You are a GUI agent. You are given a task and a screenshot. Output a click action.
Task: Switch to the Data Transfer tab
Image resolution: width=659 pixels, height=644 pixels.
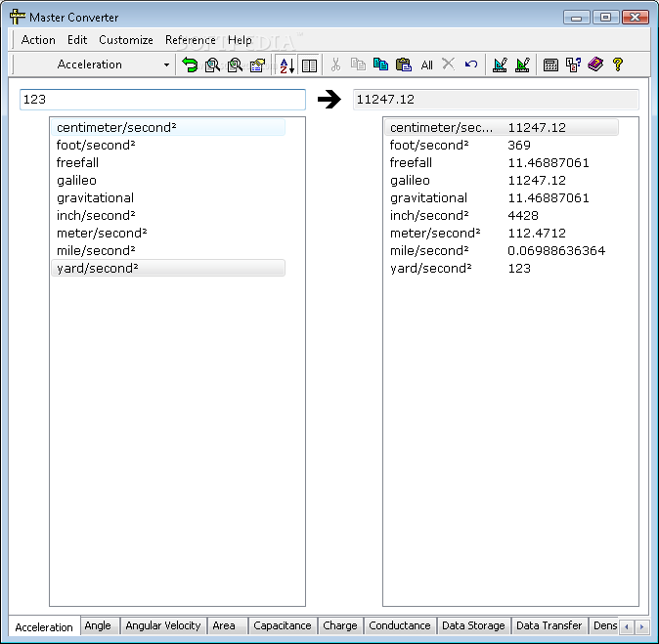tap(549, 625)
